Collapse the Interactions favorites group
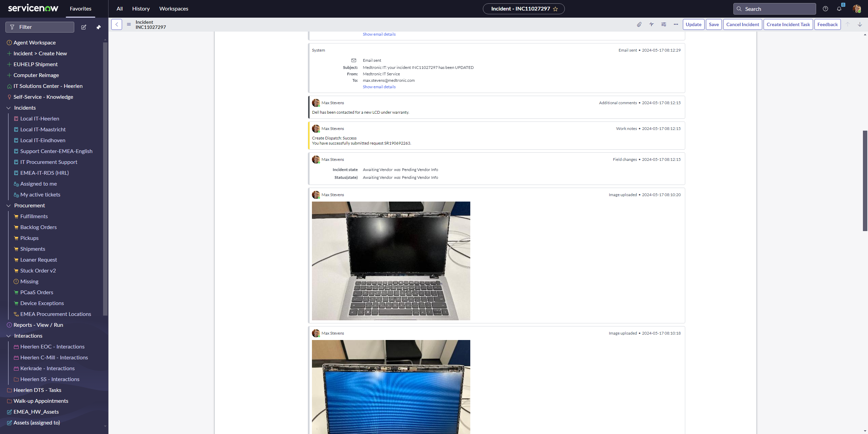 pyautogui.click(x=9, y=336)
